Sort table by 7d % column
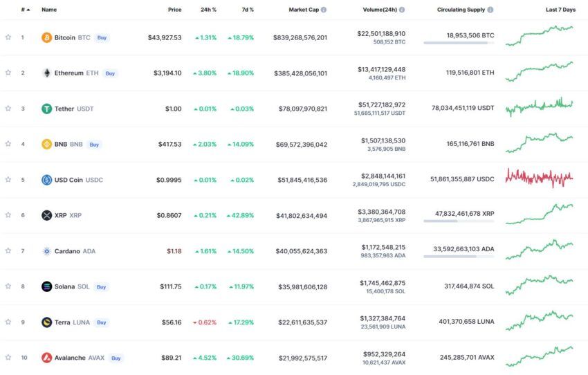Viewport: 588px width, 375px height. 248,10
